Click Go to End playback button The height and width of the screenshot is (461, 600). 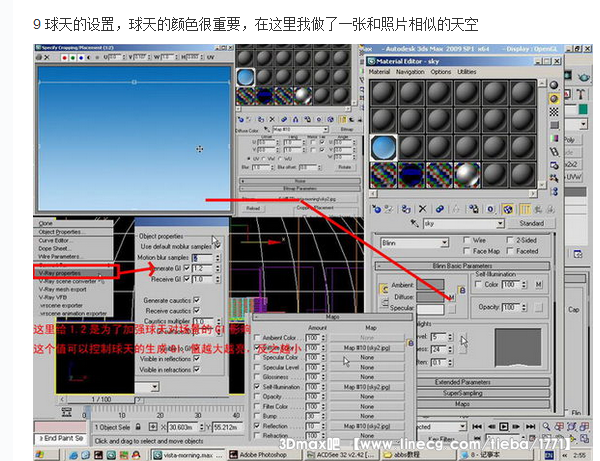pos(531,426)
